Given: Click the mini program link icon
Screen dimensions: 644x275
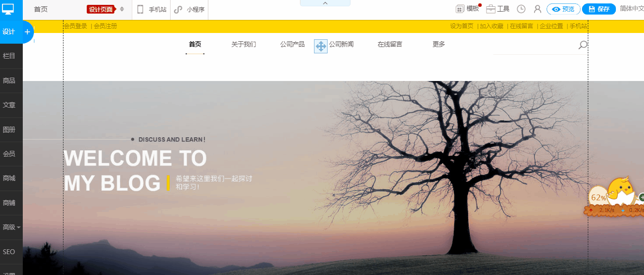Looking at the screenshot, I should coord(178,9).
